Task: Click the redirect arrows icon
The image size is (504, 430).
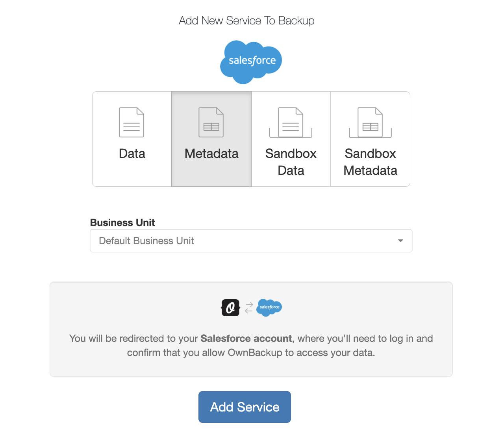Action: point(249,308)
